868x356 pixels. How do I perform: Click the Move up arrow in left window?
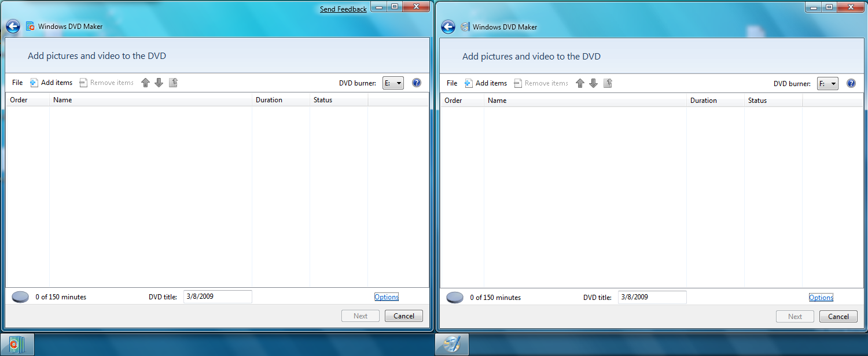146,83
